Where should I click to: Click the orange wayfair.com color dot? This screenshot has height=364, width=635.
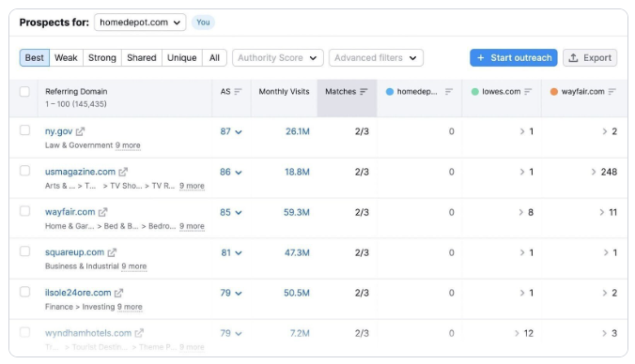553,92
